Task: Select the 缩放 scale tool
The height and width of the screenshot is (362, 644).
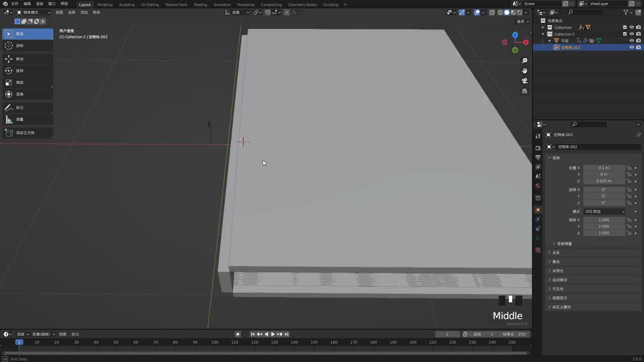Action: click(28, 82)
